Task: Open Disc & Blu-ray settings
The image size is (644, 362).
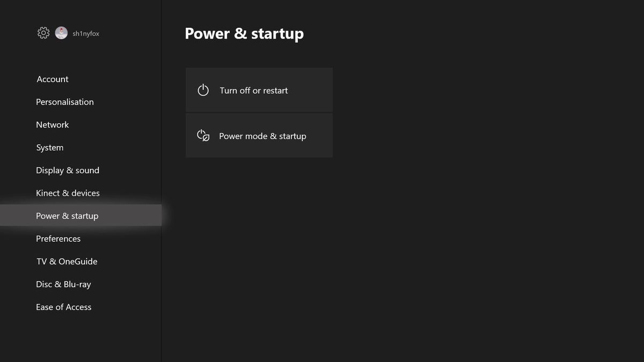Action: (63, 284)
